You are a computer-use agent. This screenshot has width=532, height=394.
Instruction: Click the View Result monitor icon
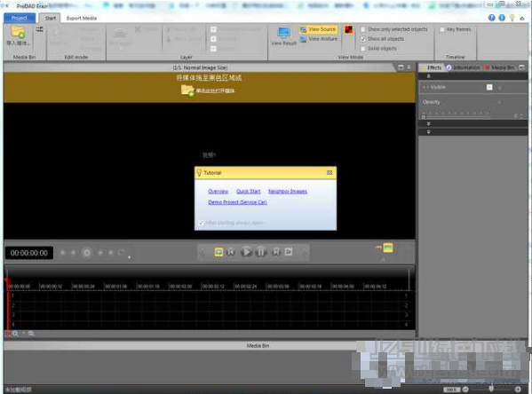pos(283,32)
